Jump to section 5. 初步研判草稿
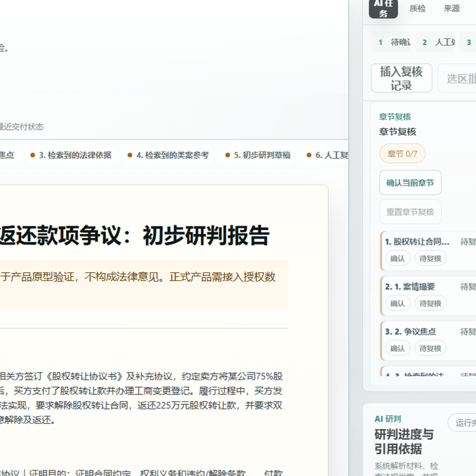Viewport: 476px width, 476px height. 258,155
